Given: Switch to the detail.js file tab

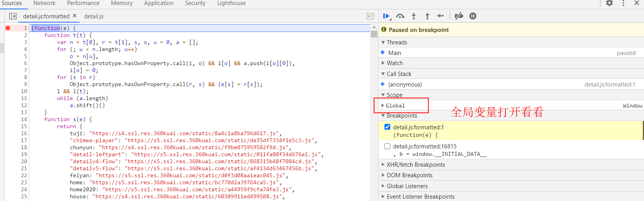Looking at the screenshot, I should 94,16.
